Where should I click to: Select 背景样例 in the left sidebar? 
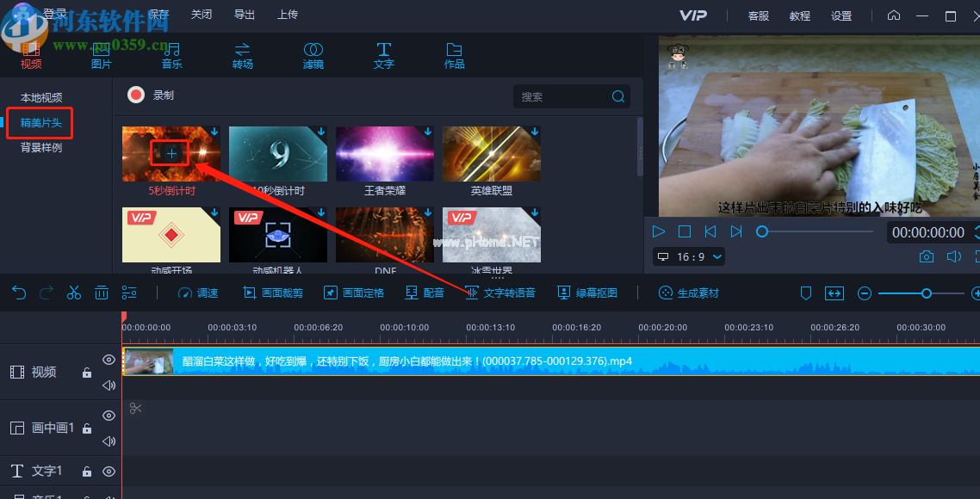[x=41, y=147]
